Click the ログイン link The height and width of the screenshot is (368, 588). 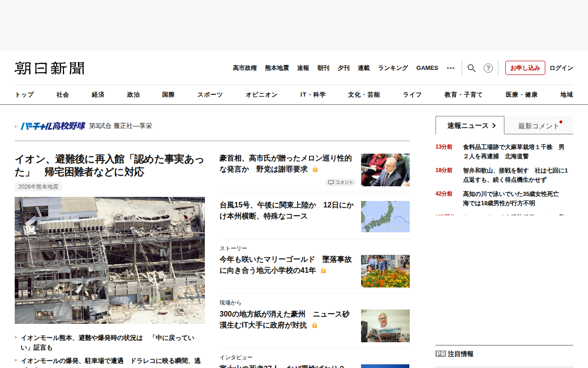coord(561,68)
